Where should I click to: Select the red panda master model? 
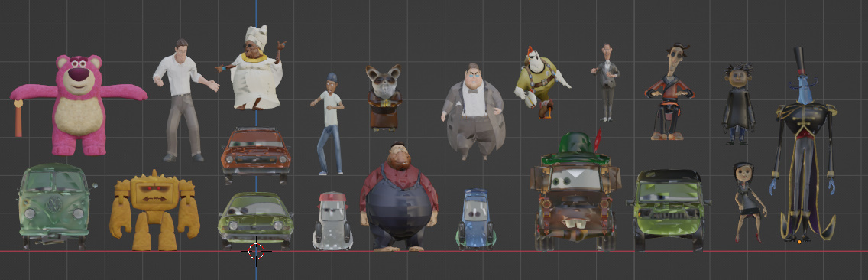coord(384,98)
